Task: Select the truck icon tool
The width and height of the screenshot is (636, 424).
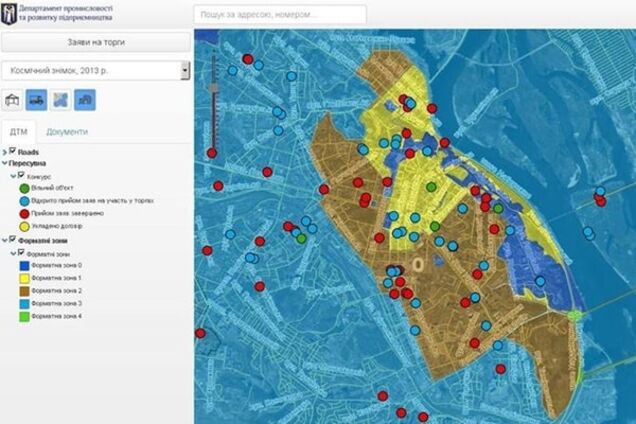Action: coord(36,100)
